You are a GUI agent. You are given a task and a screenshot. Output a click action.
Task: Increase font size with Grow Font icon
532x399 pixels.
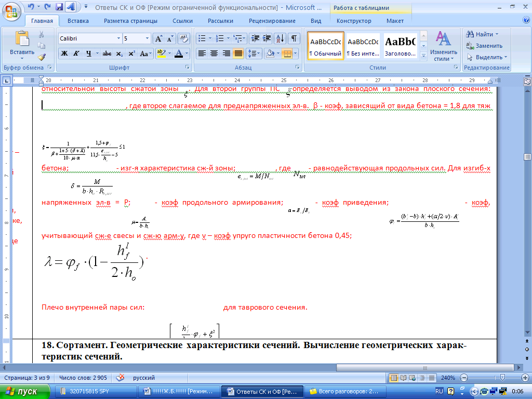pos(158,38)
